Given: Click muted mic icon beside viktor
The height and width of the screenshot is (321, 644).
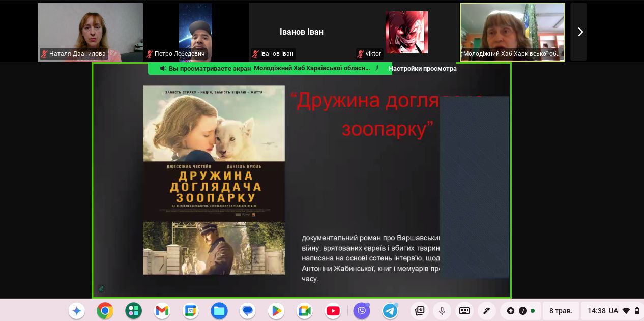Looking at the screenshot, I should 361,54.
